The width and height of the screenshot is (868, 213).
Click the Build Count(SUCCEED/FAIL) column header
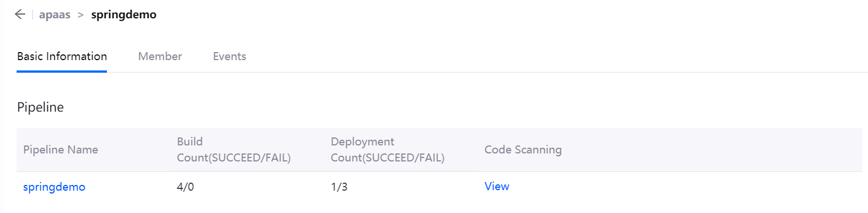point(234,150)
